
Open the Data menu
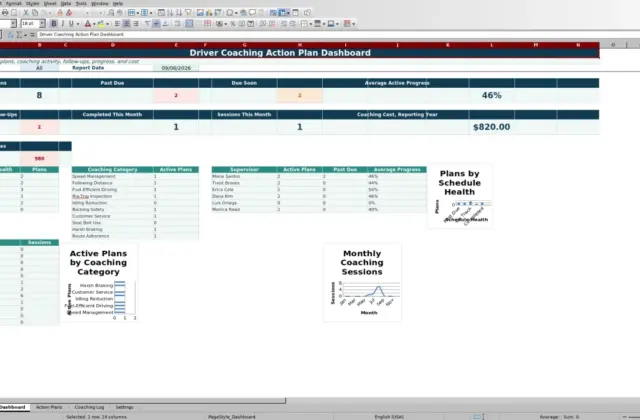pyautogui.click(x=66, y=3)
